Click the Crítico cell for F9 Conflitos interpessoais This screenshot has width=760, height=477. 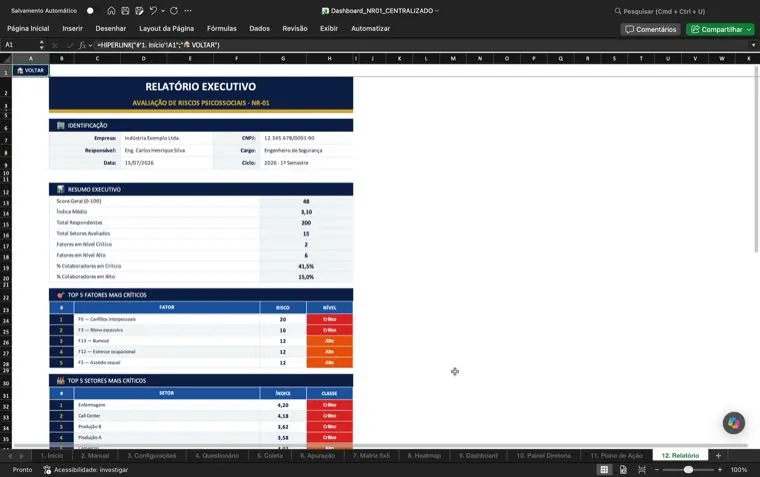(330, 319)
